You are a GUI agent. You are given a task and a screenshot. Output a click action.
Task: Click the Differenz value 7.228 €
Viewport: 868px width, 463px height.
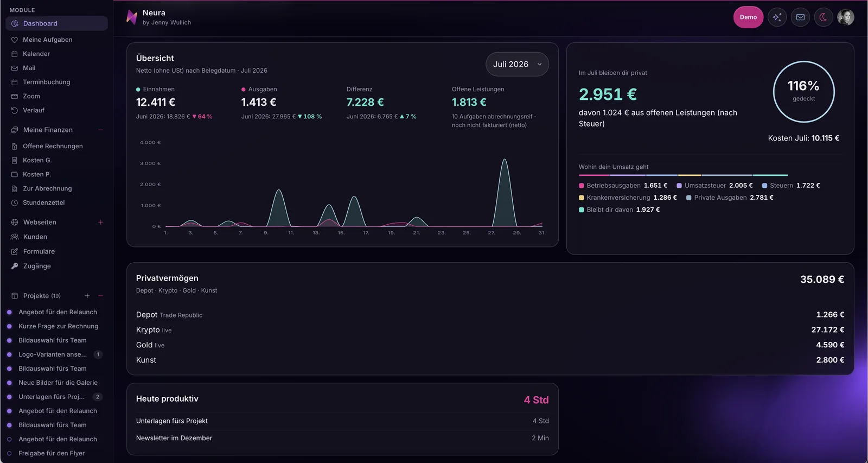pyautogui.click(x=365, y=102)
